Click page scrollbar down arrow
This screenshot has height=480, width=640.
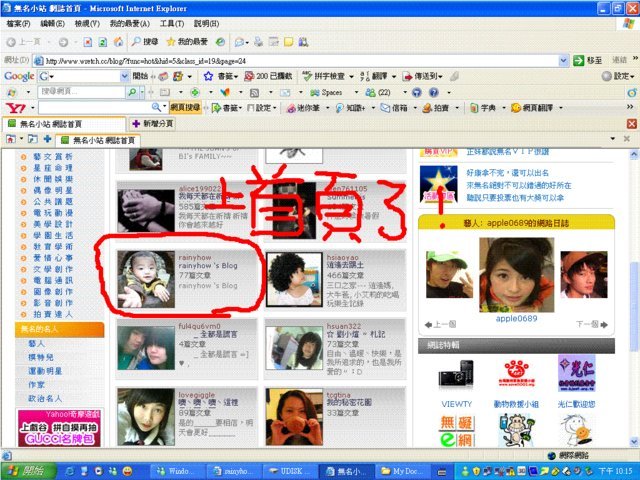pyautogui.click(x=634, y=441)
